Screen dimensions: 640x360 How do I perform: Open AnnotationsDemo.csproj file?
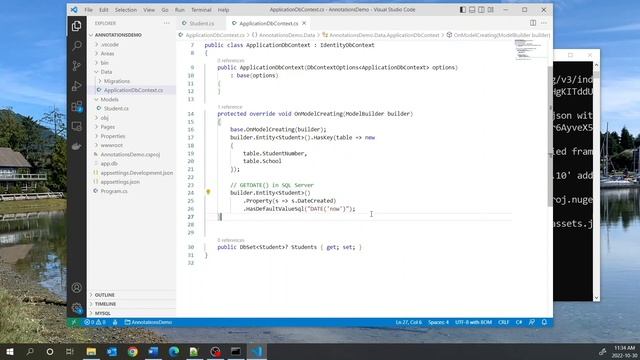130,155
